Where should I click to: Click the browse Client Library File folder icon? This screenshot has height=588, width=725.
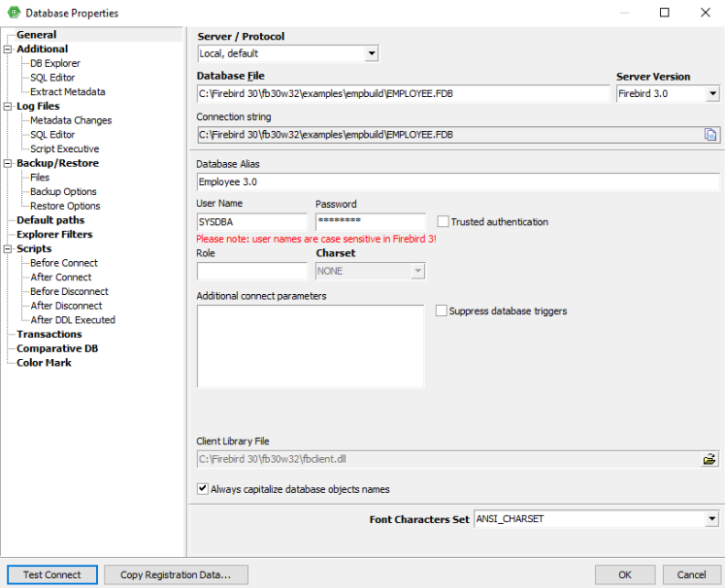point(710,459)
